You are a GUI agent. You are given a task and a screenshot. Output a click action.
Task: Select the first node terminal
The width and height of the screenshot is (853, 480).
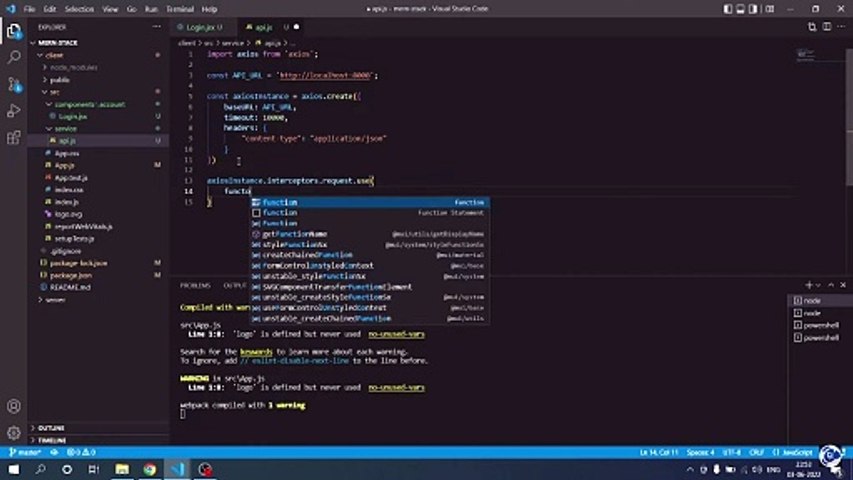coord(818,300)
